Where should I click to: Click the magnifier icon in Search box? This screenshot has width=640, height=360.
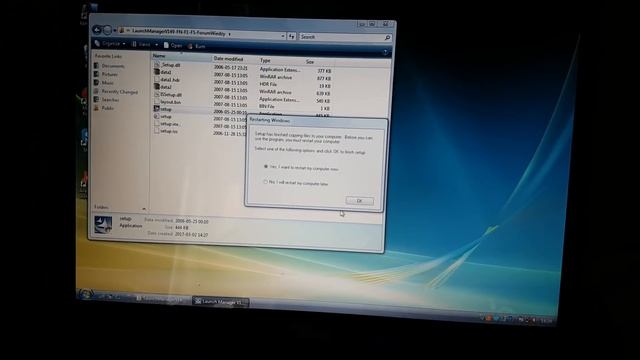[x=387, y=38]
